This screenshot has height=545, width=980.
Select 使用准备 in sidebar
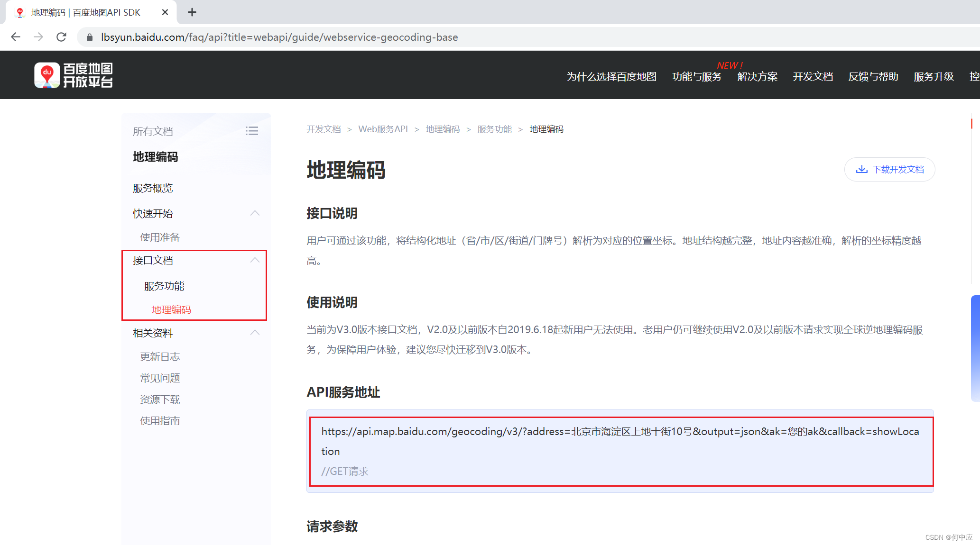pyautogui.click(x=160, y=237)
